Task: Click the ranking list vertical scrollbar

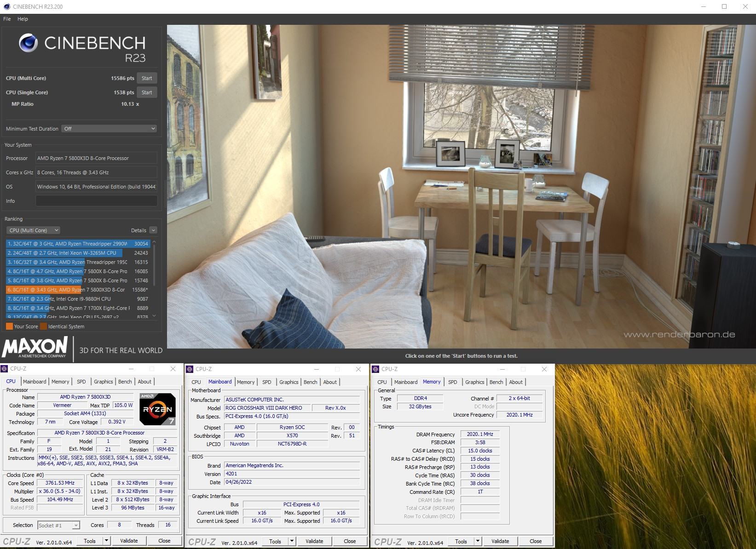Action: [154, 264]
